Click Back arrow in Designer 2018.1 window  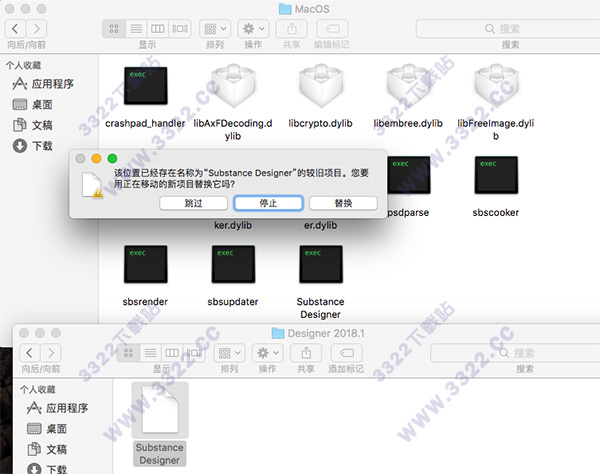(x=29, y=353)
